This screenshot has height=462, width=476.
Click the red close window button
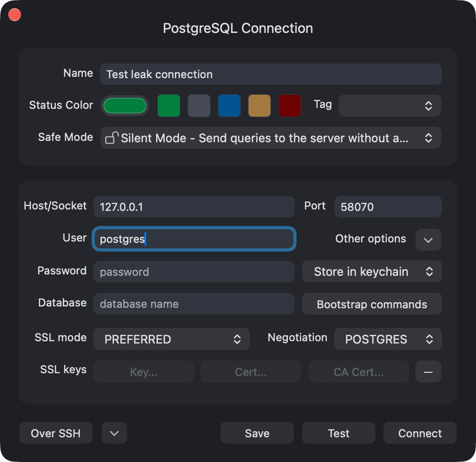(x=15, y=15)
